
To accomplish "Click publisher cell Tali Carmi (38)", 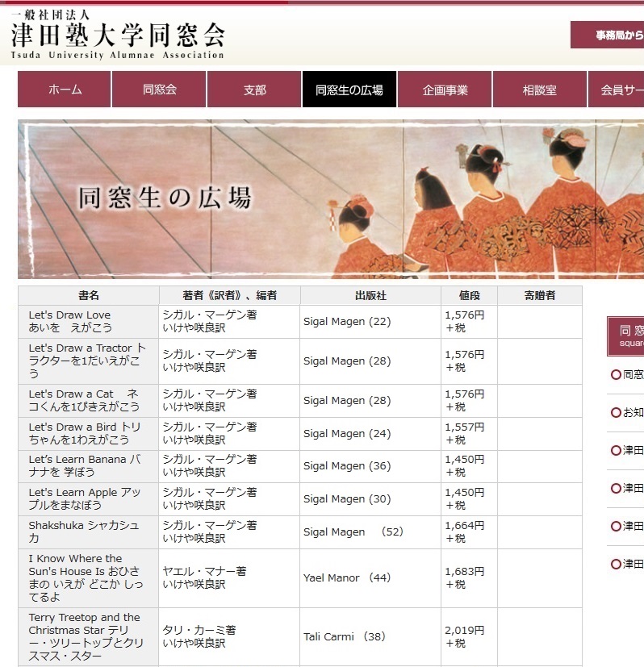I will [370, 637].
